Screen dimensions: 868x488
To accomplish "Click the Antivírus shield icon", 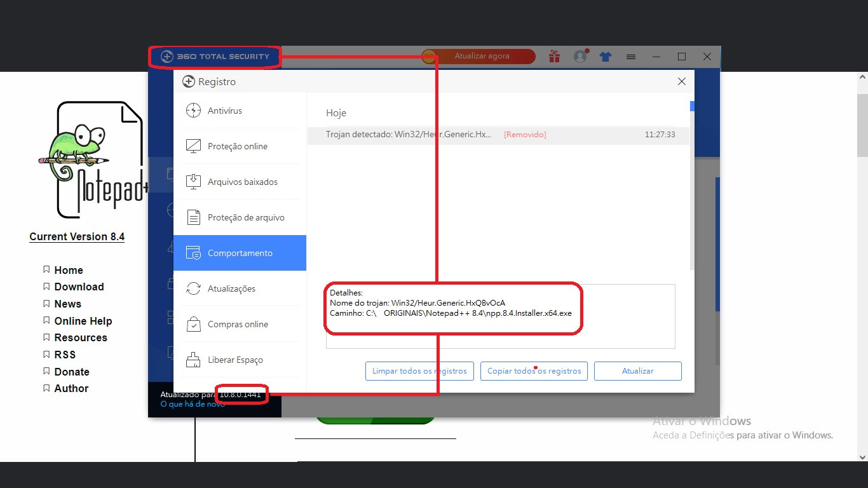I will 193,111.
